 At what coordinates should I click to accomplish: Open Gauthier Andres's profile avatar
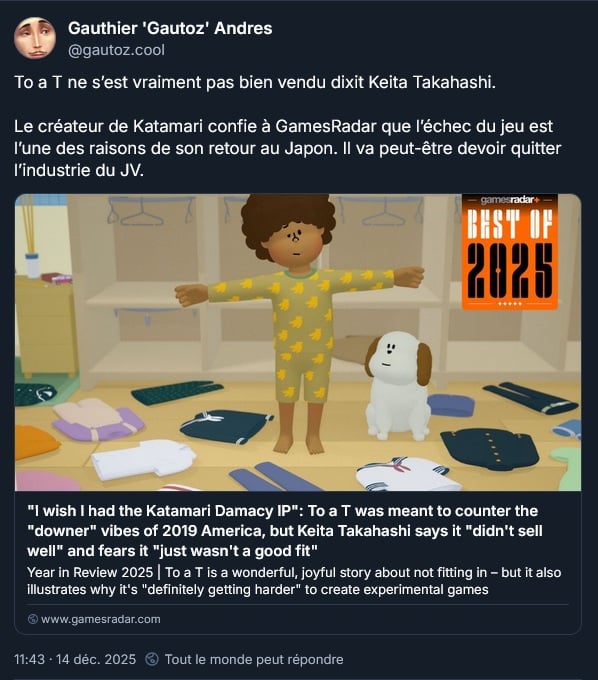(x=35, y=38)
